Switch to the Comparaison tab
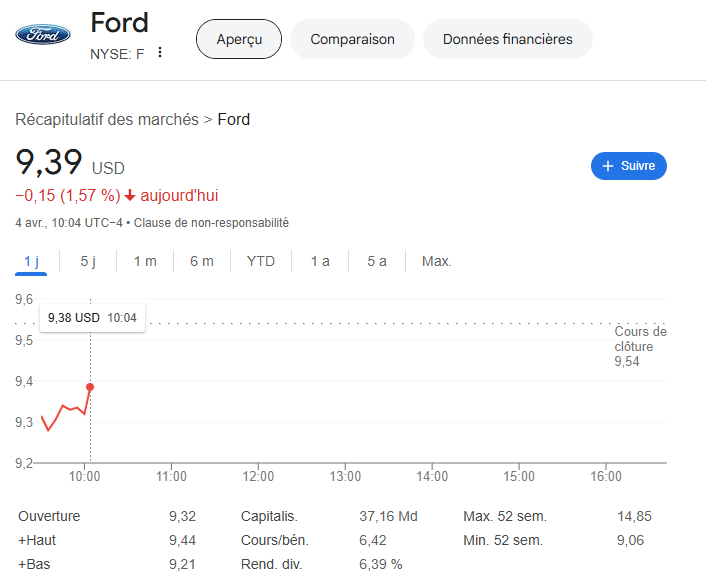 pos(352,39)
